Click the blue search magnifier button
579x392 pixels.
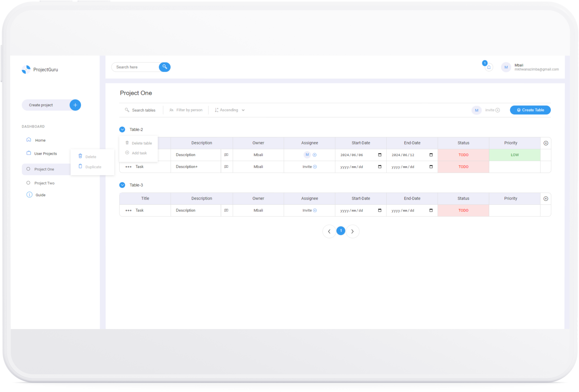click(x=164, y=67)
